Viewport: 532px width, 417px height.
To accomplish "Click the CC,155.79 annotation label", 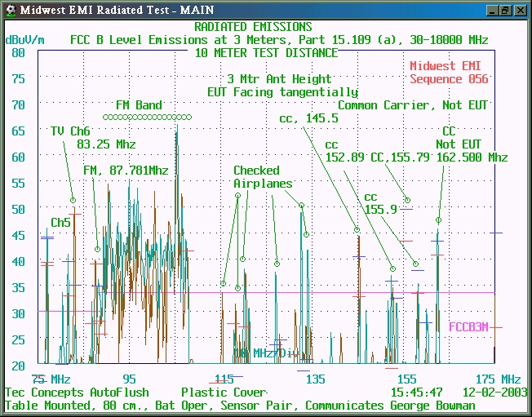I will point(400,157).
